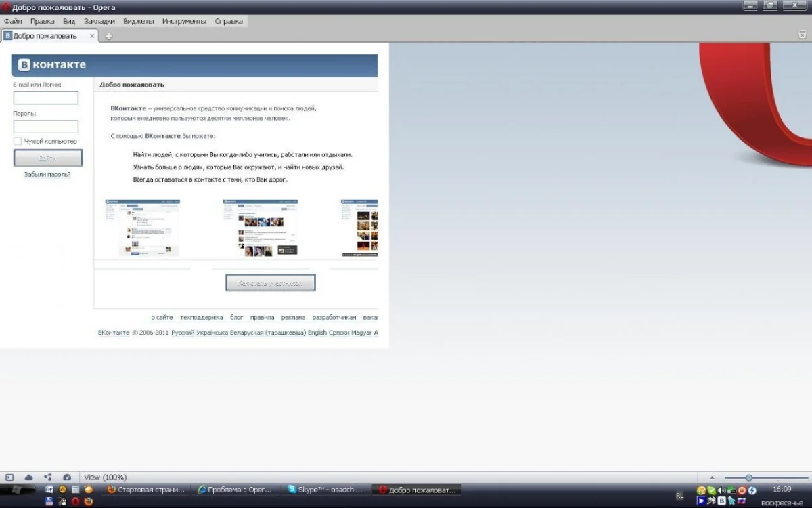Click the VKontakte logo in page header

tap(52, 65)
